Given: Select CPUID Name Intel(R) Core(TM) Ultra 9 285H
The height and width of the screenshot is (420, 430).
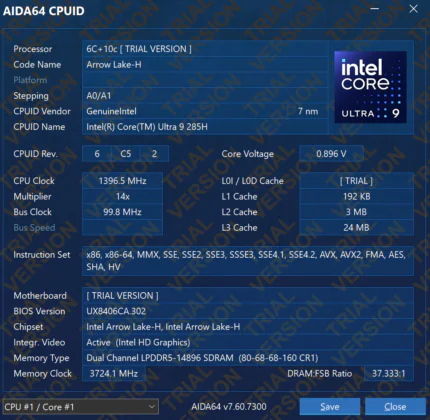Looking at the screenshot, I should point(147,127).
